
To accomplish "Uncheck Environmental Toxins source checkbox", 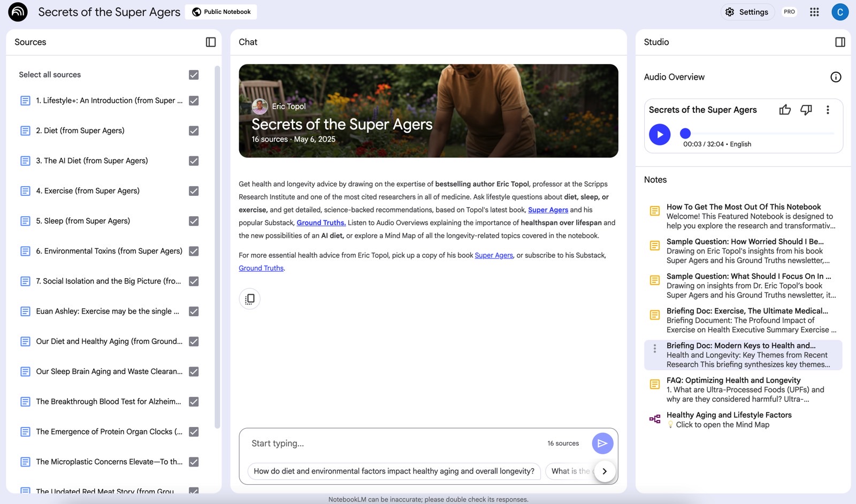I will click(x=194, y=251).
